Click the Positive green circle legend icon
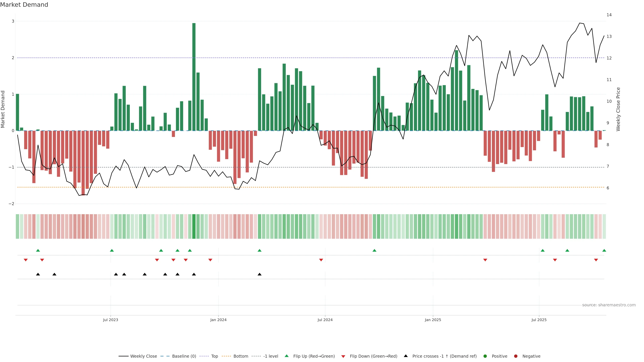Screen dimensions: 644x362 click(x=485, y=356)
